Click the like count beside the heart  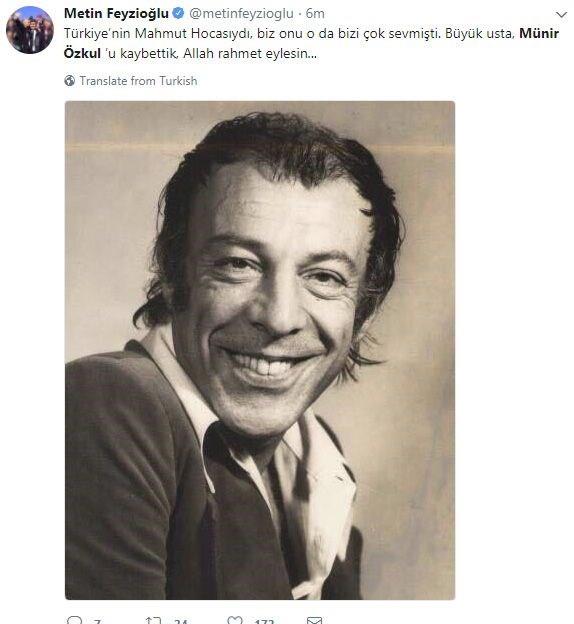[264, 621]
